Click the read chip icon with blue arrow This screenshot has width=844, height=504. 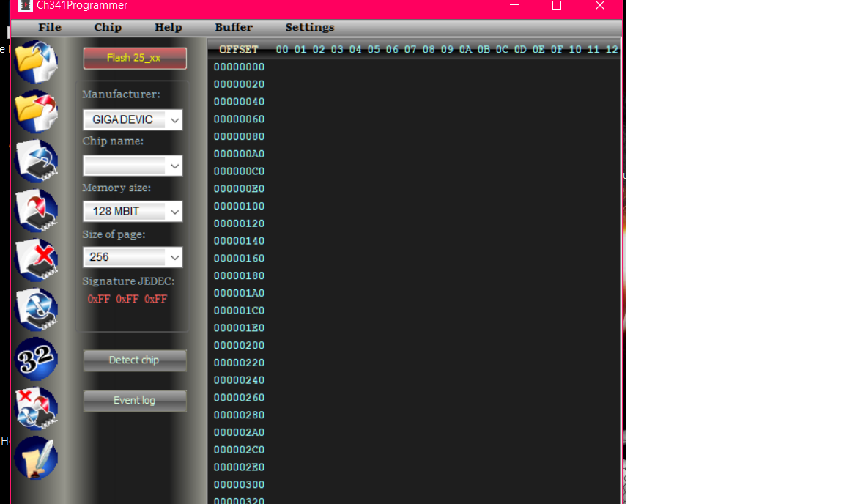click(36, 161)
